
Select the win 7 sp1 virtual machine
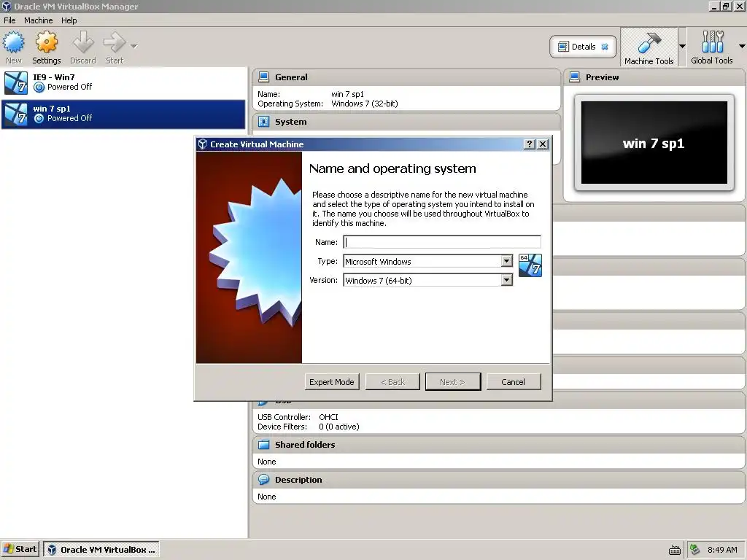pos(124,114)
